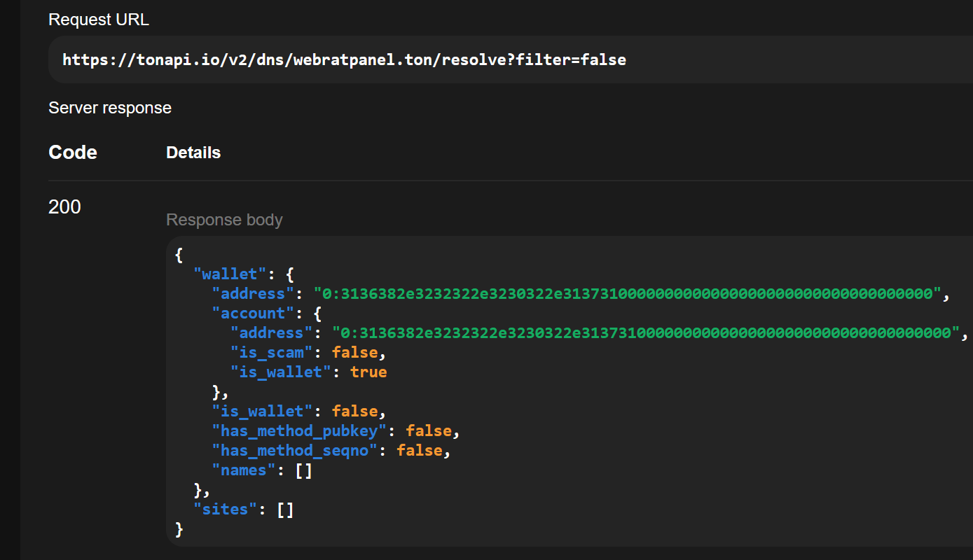973x560 pixels.
Task: Click the wallet address hex value
Action: [626, 293]
